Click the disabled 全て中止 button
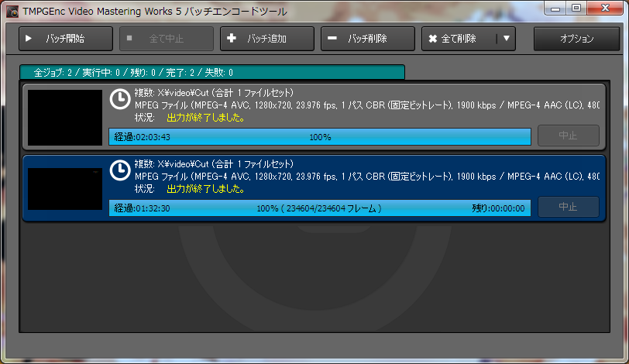The image size is (629, 364). (x=167, y=39)
